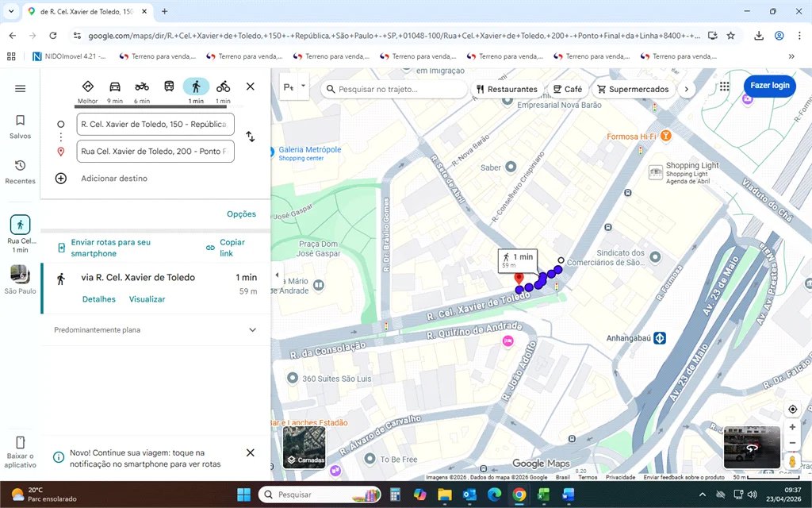The width and height of the screenshot is (812, 508).
Task: Filter by Supermercados chip
Action: point(633,89)
